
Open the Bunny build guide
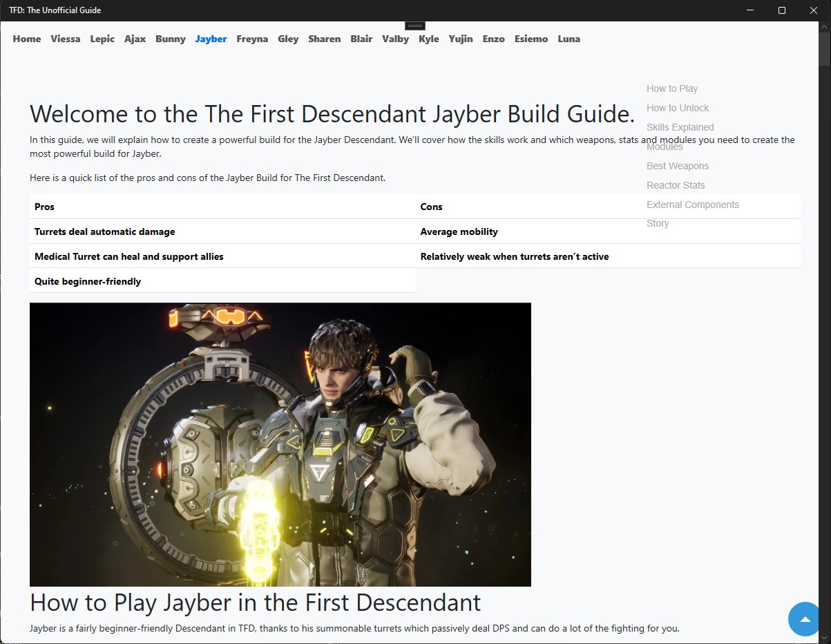[171, 39]
